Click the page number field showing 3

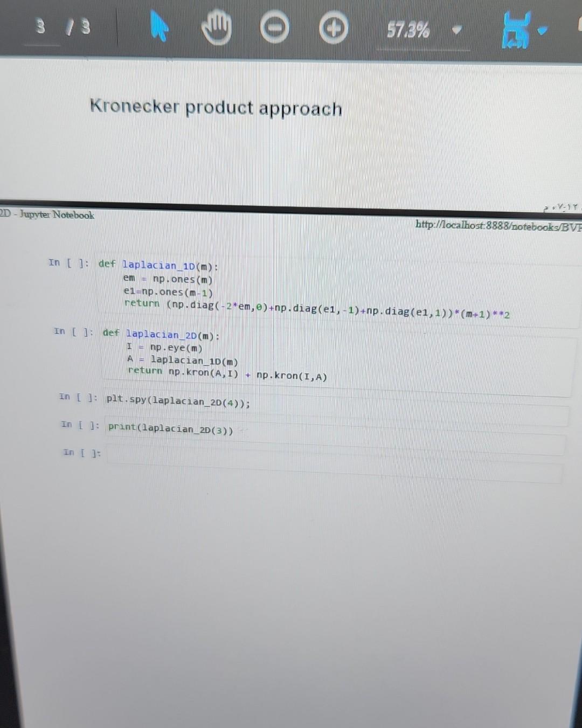coord(40,26)
